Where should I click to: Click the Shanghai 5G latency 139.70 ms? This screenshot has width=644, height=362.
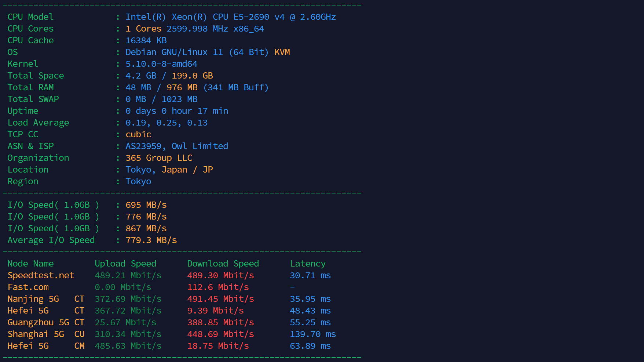pos(313,334)
